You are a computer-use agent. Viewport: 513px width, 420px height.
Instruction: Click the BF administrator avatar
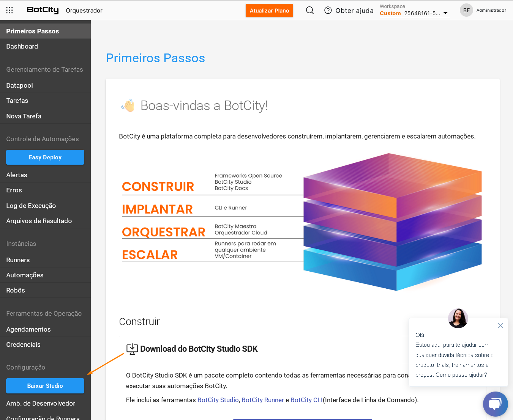(466, 10)
